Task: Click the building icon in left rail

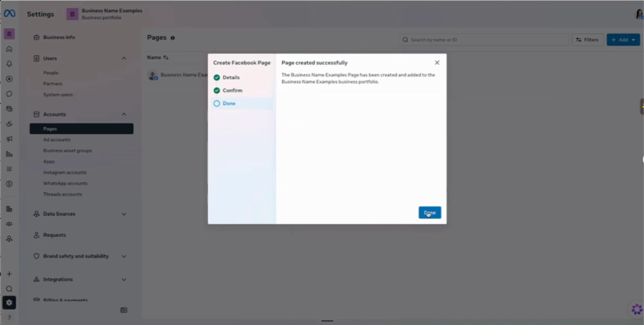Action: pyautogui.click(x=9, y=209)
